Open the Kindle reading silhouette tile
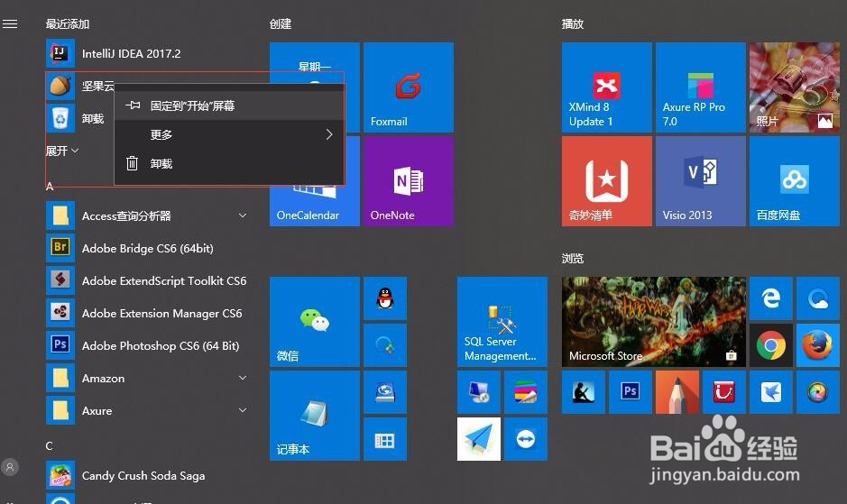Image resolution: width=847 pixels, height=504 pixels. pos(584,392)
